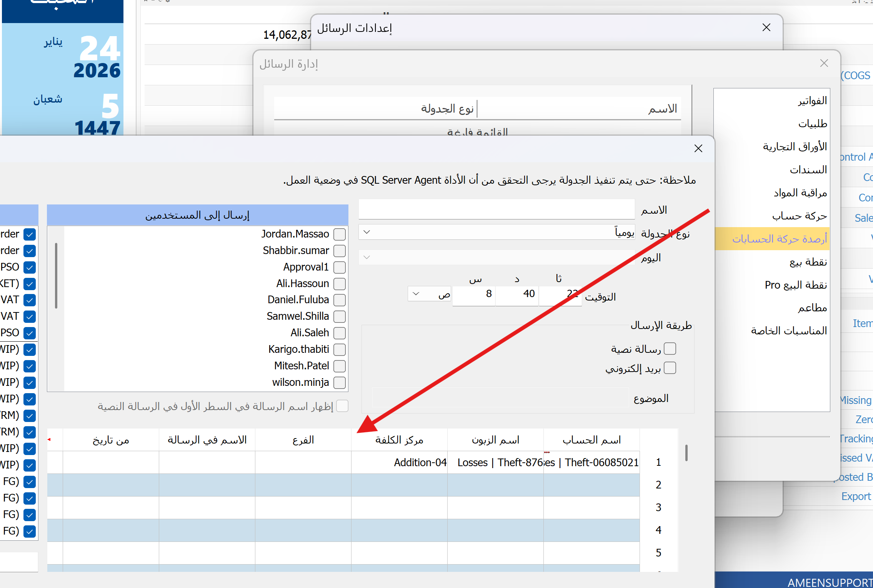Open the ص AM/PM time dropdown
This screenshot has width=873, height=588.
(x=416, y=294)
